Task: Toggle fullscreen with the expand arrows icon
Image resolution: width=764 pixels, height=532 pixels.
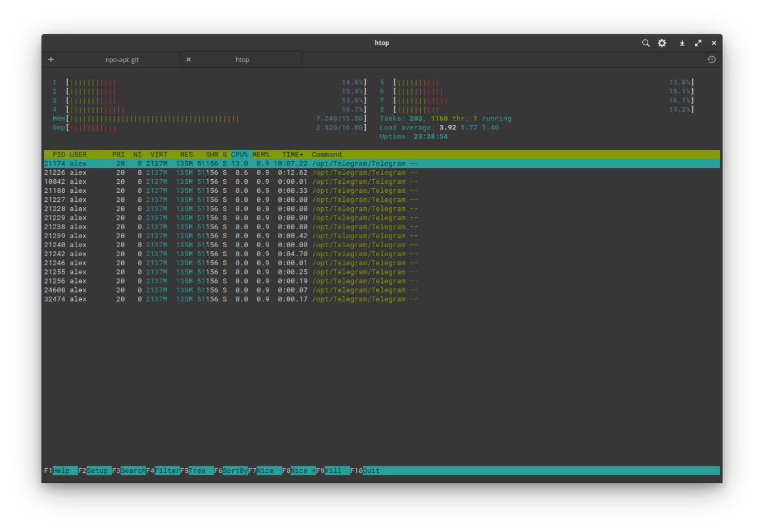Action: click(698, 43)
